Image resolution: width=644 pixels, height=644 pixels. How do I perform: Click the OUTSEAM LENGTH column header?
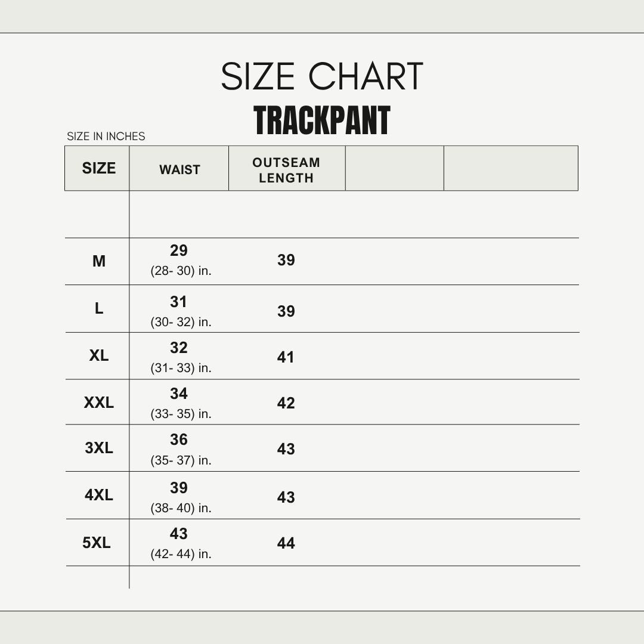tap(286, 170)
